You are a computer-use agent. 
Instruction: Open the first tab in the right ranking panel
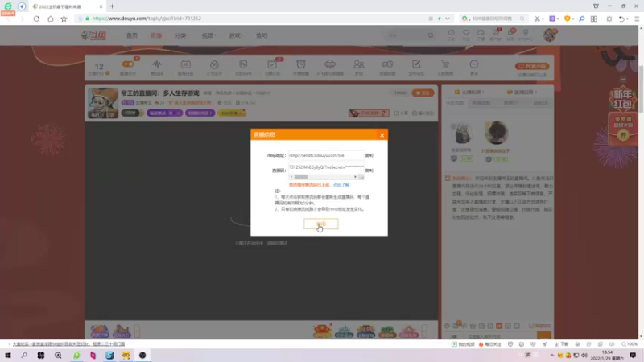[454, 103]
